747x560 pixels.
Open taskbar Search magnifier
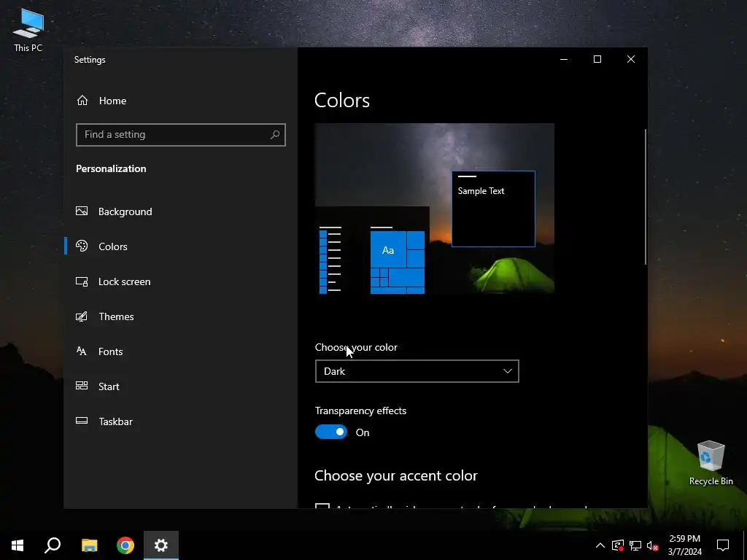coord(53,545)
